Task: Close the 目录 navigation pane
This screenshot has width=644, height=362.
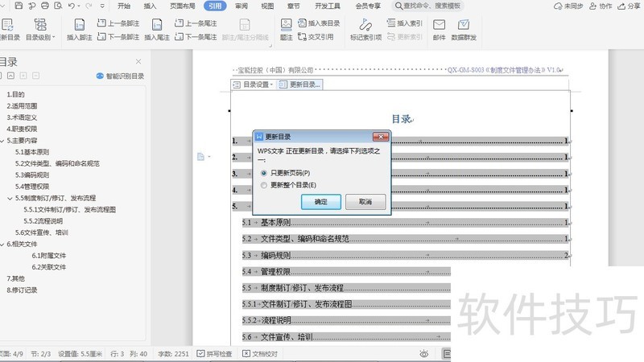Action: pos(138,62)
